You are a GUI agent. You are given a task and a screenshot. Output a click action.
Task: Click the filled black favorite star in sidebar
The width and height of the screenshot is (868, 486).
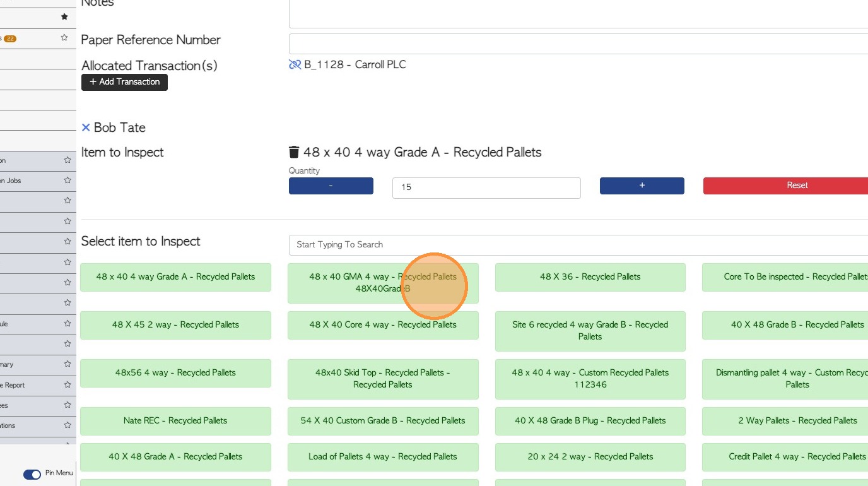[x=64, y=17]
